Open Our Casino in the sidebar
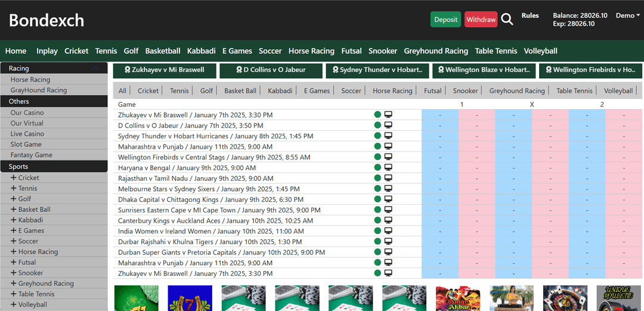This screenshot has width=644, height=311. (27, 112)
